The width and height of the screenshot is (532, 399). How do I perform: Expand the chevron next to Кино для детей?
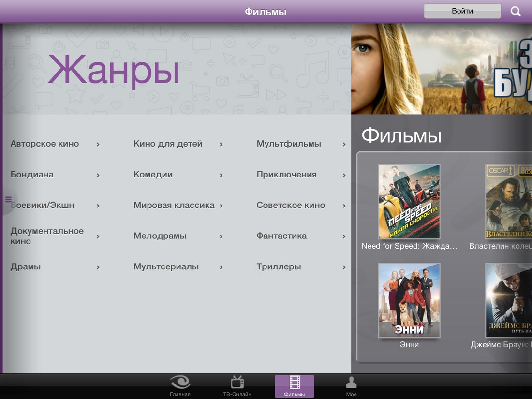click(x=221, y=144)
